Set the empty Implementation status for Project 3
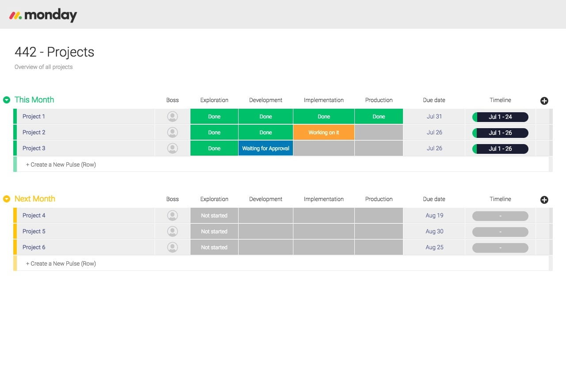The image size is (566, 392). [324, 148]
